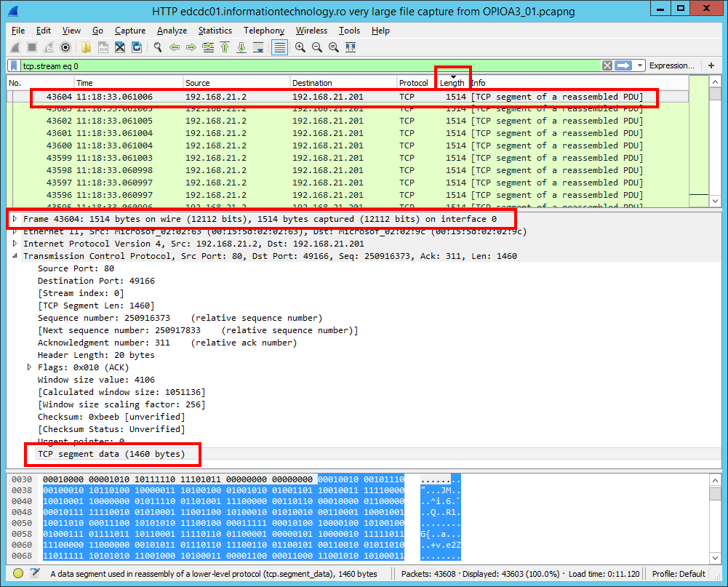Open the Edit menu
Image resolution: width=728 pixels, height=587 pixels.
[44, 31]
